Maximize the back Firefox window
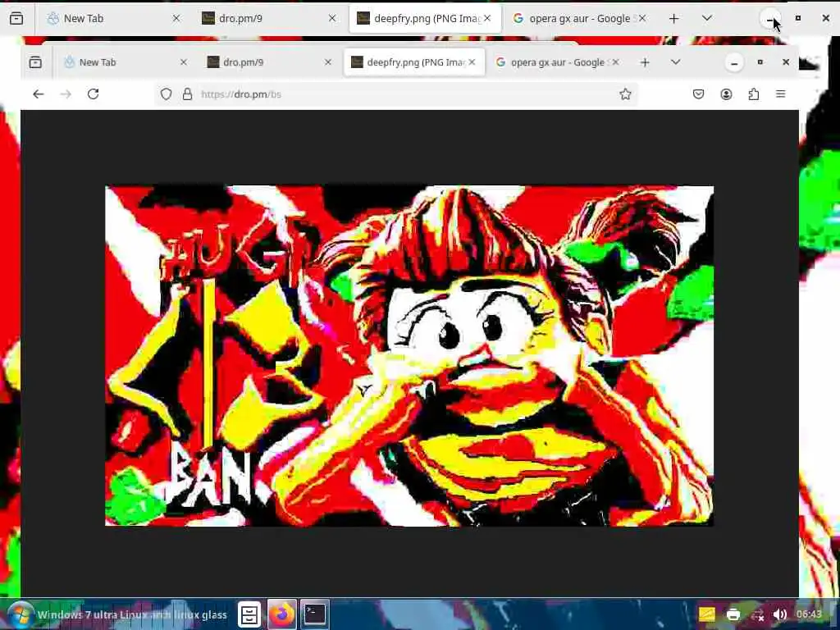 coord(797,18)
